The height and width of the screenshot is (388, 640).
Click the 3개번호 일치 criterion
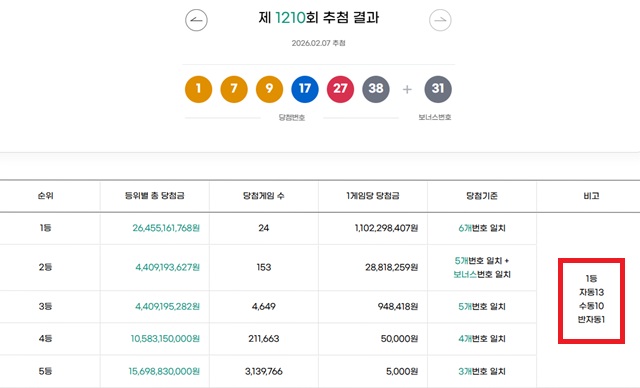482,371
